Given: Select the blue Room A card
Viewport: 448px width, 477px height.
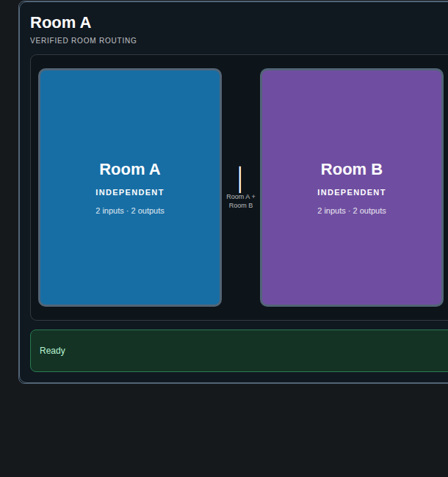Looking at the screenshot, I should click(x=130, y=187).
